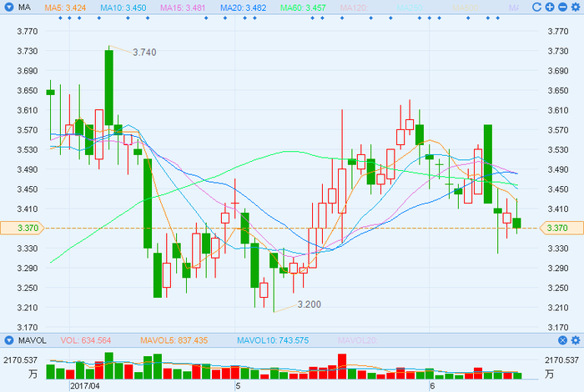Click the 2017/04 date axis label
Image resolution: width=584 pixels, height=392 pixels.
coord(85,386)
